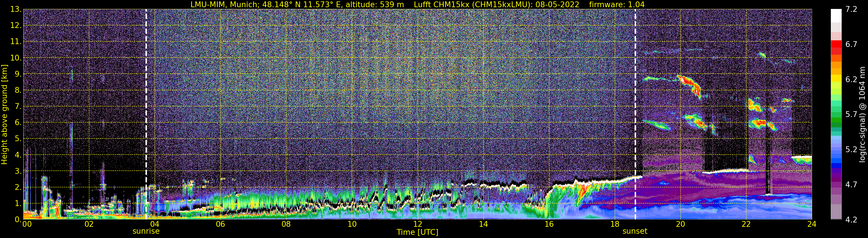868x238 pixels.
Task: Click the height axis tick '9.'
Action: [18, 74]
